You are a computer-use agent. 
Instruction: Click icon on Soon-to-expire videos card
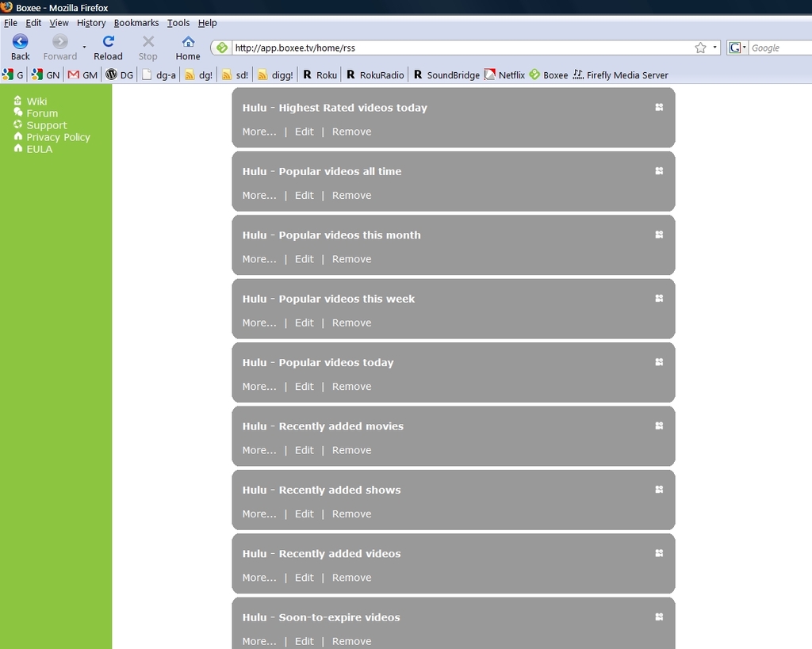coord(659,617)
